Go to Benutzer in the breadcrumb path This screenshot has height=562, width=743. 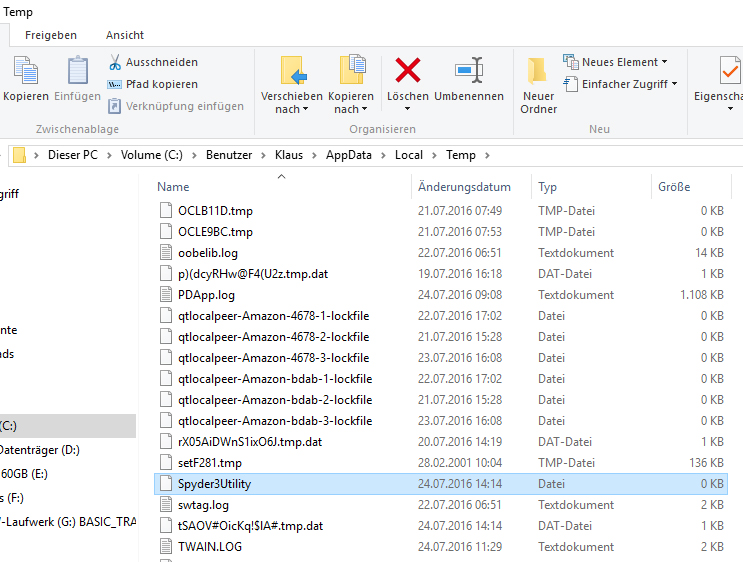coord(230,155)
